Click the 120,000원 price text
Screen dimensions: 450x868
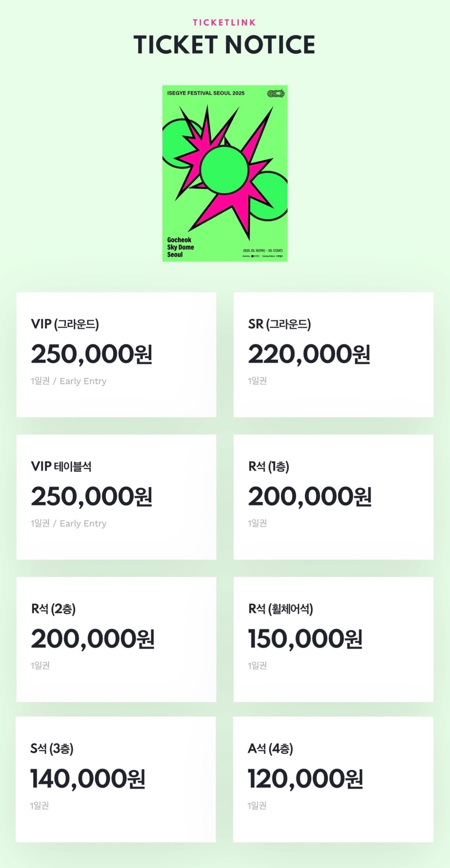[305, 779]
